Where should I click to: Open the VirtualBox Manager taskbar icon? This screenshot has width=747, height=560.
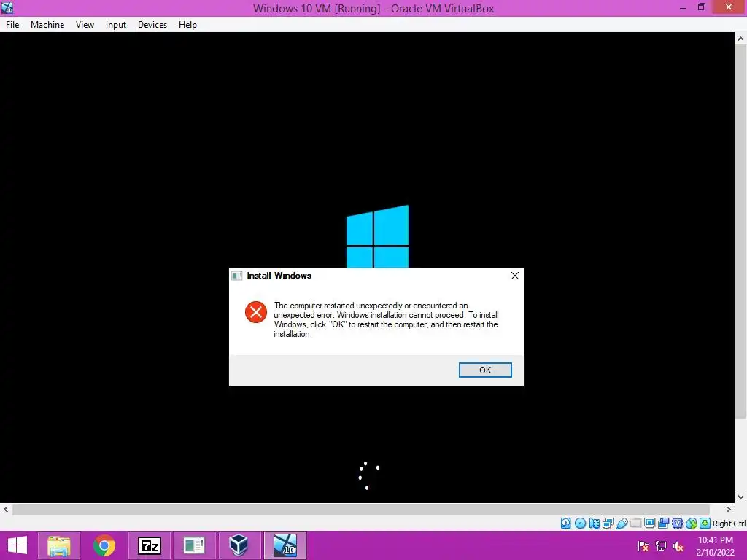[239, 545]
